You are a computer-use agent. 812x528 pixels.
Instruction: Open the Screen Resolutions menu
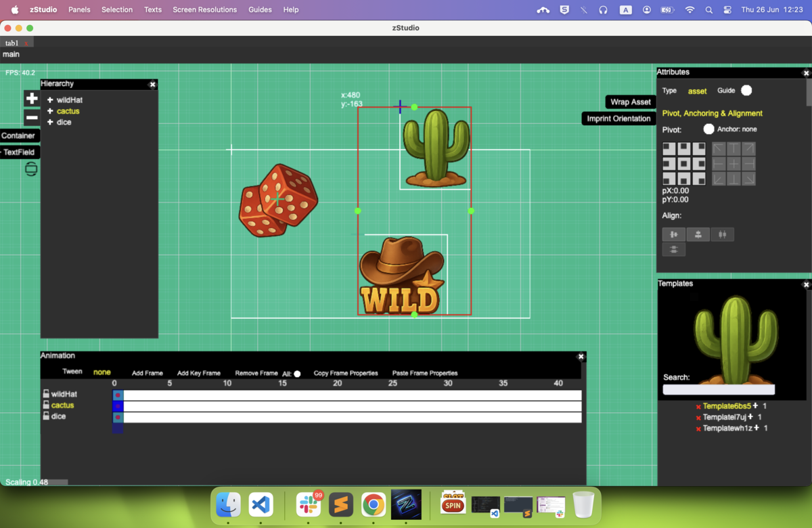pos(205,9)
